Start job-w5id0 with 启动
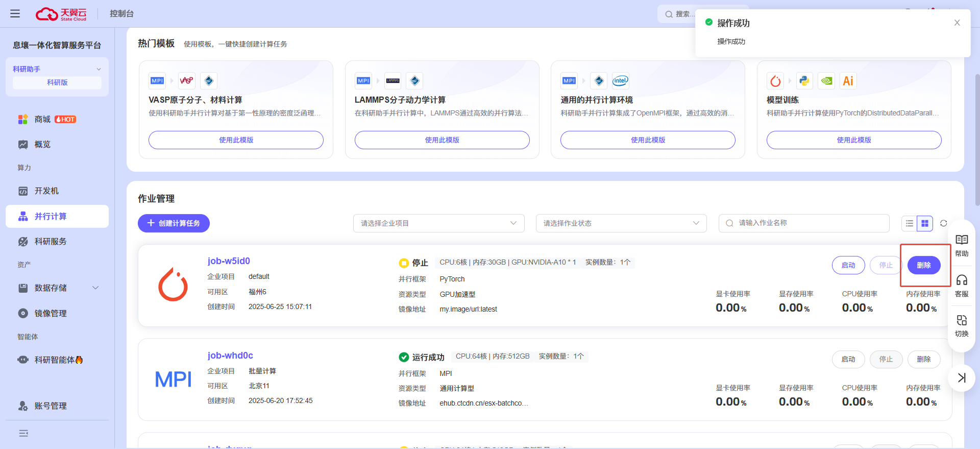This screenshot has height=449, width=980. coord(848,265)
